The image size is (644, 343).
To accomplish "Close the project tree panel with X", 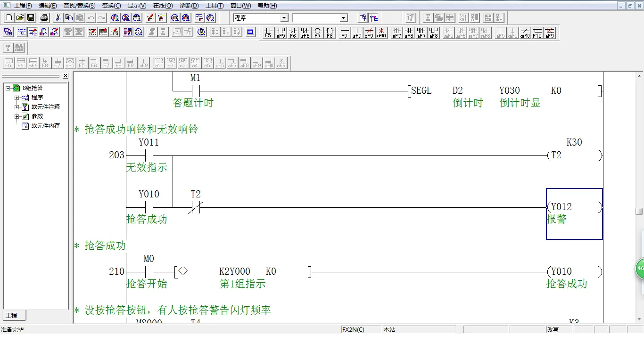I will click(x=66, y=76).
